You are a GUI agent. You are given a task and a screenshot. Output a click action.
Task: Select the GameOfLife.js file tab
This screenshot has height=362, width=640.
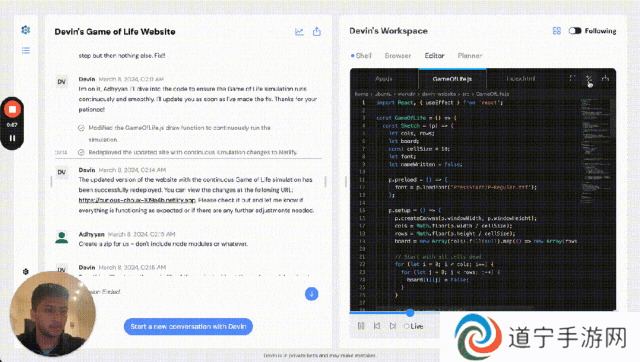452,78
